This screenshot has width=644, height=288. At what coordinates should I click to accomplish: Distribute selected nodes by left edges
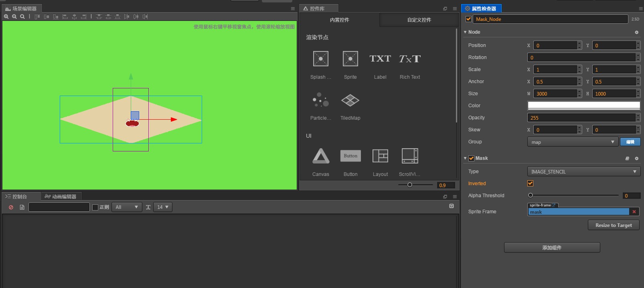(127, 16)
